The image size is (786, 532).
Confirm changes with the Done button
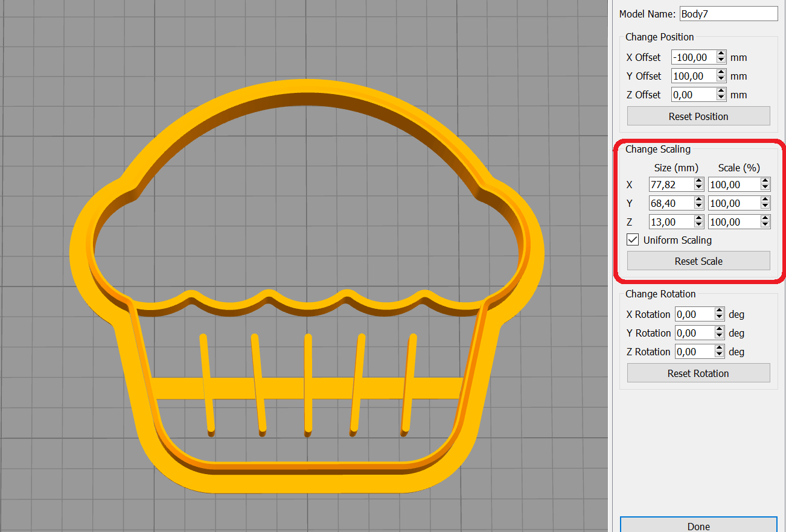tap(698, 524)
